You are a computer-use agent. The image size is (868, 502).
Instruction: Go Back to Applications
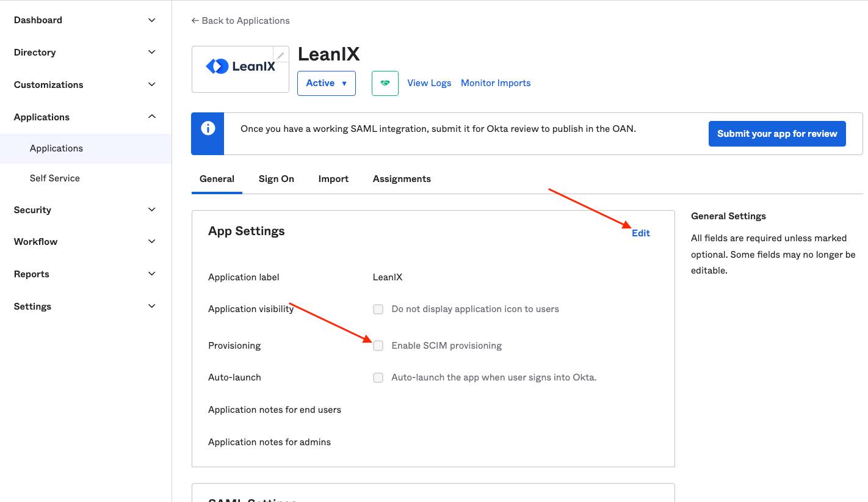pyautogui.click(x=241, y=21)
